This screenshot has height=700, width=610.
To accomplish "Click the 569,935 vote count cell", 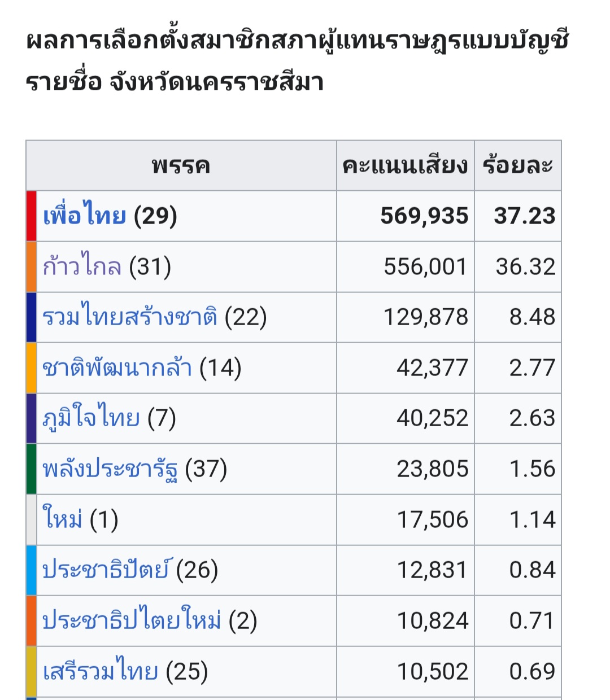I will pyautogui.click(x=424, y=216).
